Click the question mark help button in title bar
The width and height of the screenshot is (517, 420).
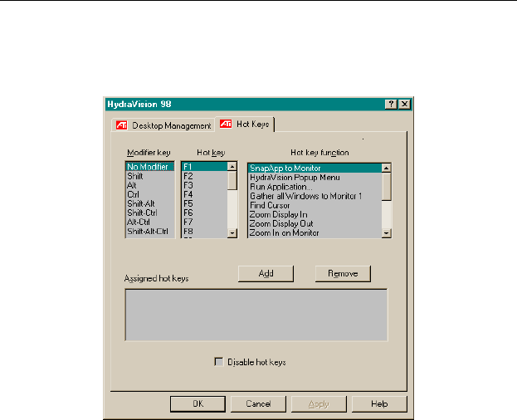point(391,105)
